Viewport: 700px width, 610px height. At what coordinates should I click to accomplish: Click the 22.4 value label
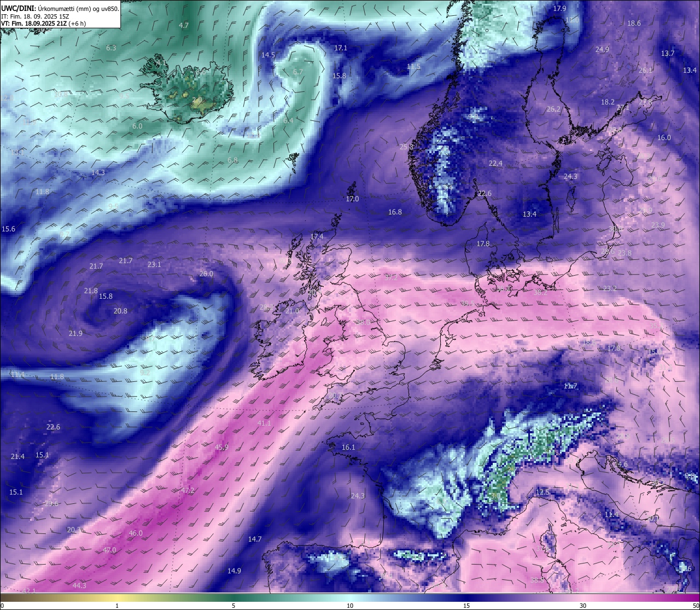495,164
